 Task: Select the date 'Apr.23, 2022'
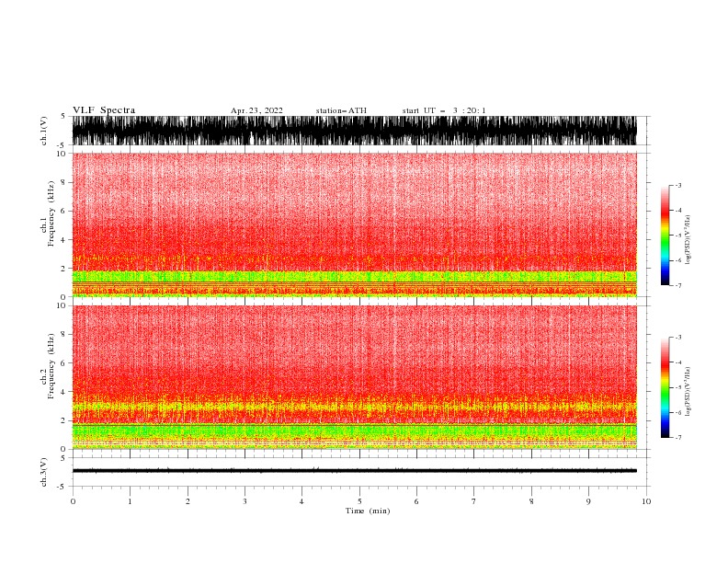256,110
